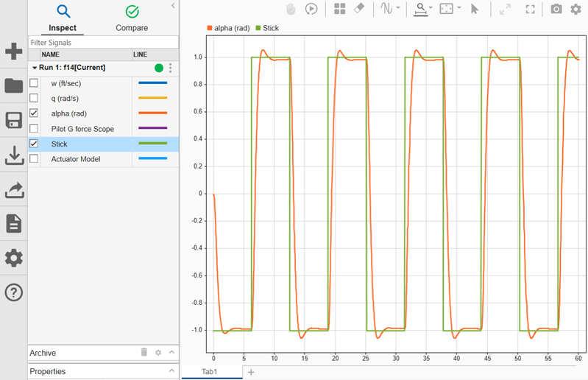Viewport: 588px width, 380px height.
Task: Click in the Filter Signals field
Action: [104, 43]
